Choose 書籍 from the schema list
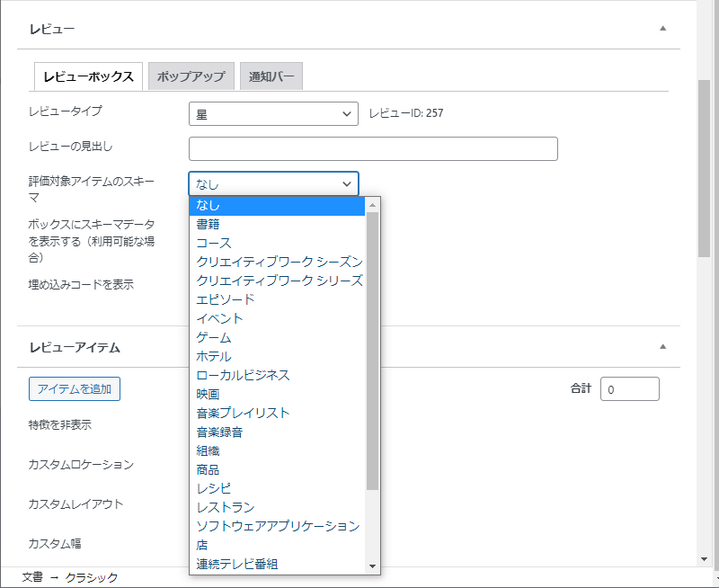 click(277, 224)
